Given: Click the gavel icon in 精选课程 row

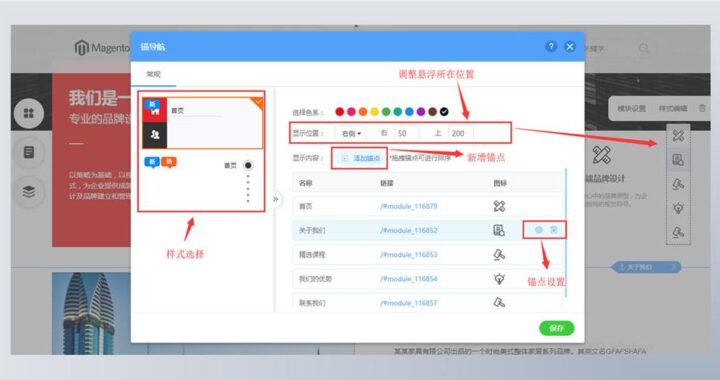Looking at the screenshot, I should [x=499, y=255].
